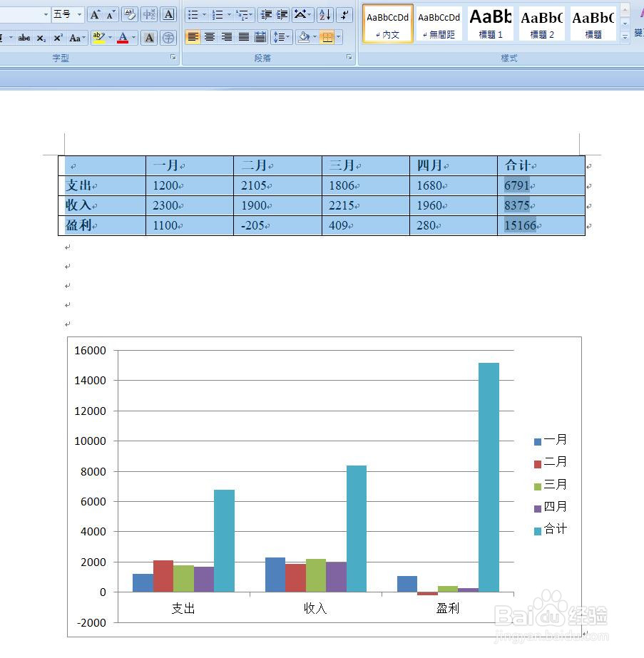Click the Change Case Aa button
644x658 pixels.
[77, 38]
